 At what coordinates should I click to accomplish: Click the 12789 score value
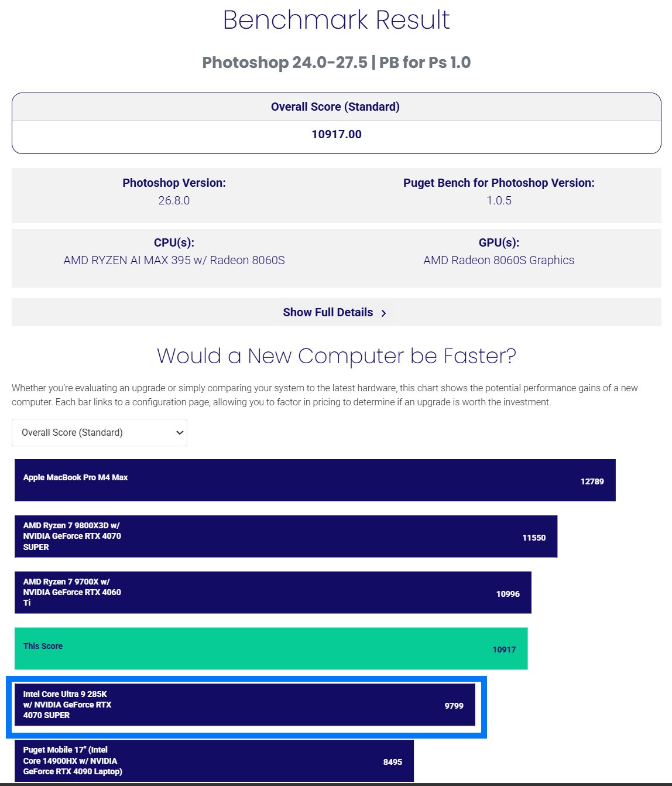[592, 481]
